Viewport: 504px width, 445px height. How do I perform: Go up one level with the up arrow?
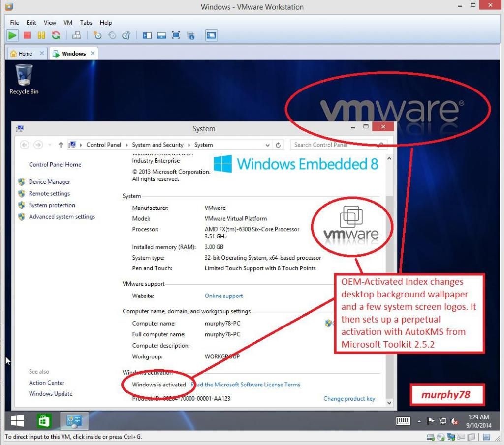pyautogui.click(x=61, y=145)
